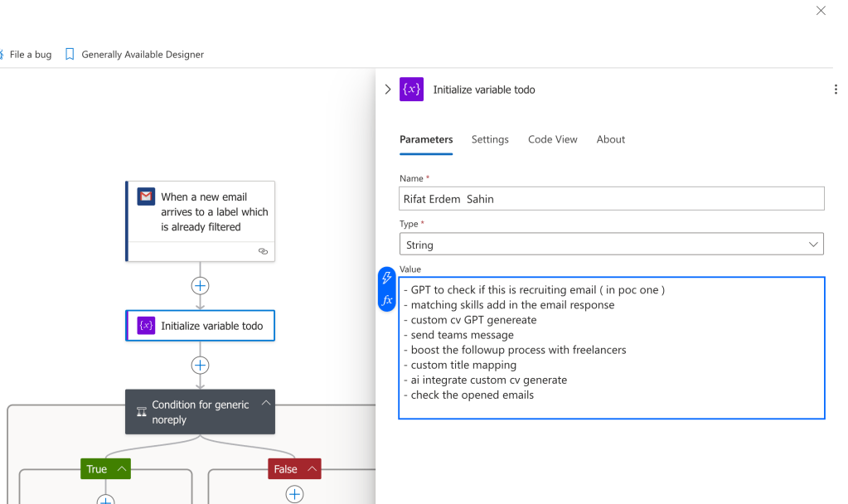Click the line 'send teams message'
Screen dimensions: 848x504
coord(462,335)
